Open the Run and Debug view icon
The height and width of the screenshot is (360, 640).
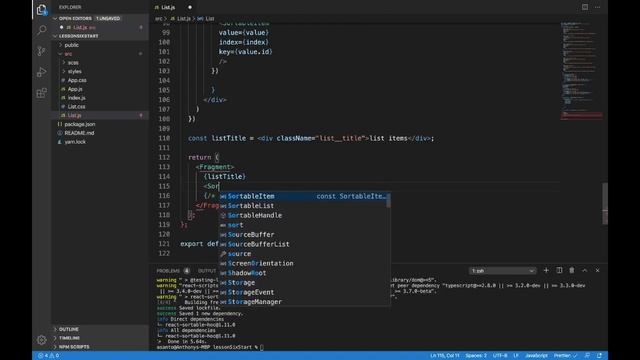42,72
